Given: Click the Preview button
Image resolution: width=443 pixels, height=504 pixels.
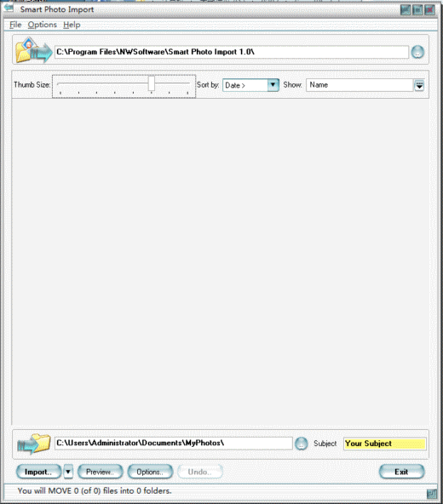Looking at the screenshot, I should [x=100, y=472].
